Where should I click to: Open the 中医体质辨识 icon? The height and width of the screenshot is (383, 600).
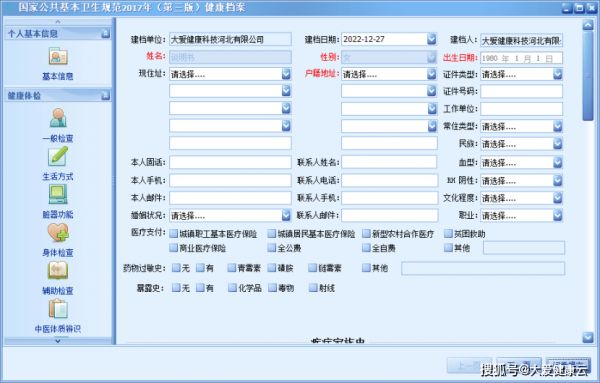coord(58,308)
